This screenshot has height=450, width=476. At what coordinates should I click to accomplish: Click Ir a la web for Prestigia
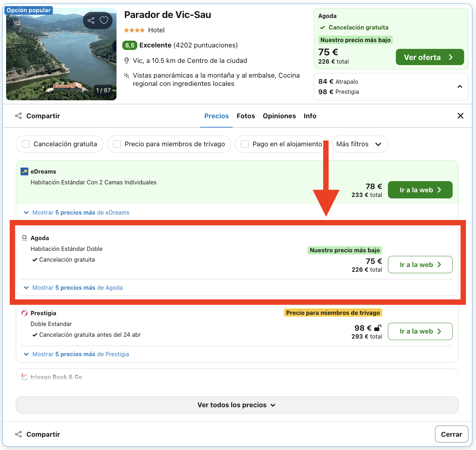[420, 331]
